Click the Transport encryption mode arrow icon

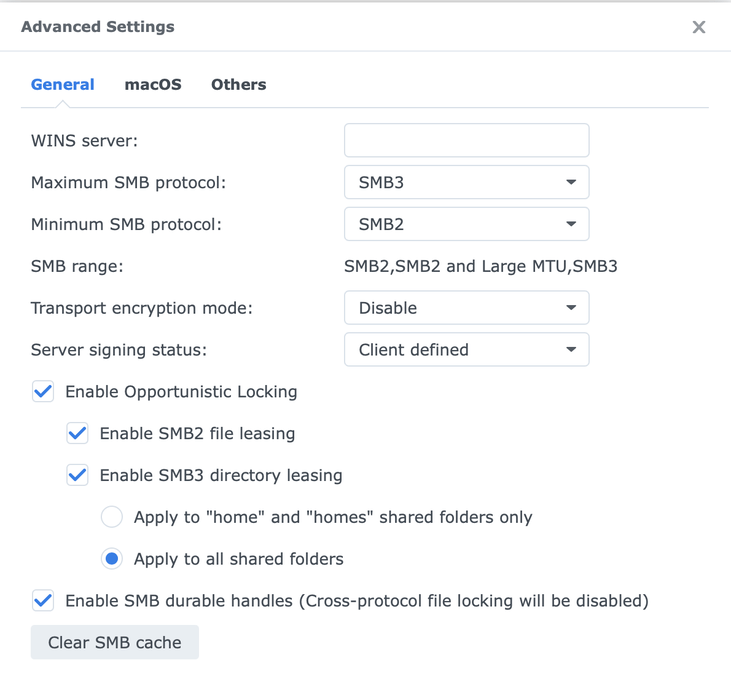click(571, 308)
